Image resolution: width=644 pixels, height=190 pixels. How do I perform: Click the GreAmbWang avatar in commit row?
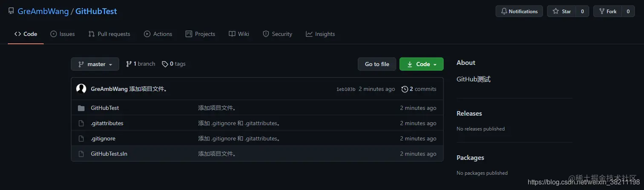coord(81,89)
